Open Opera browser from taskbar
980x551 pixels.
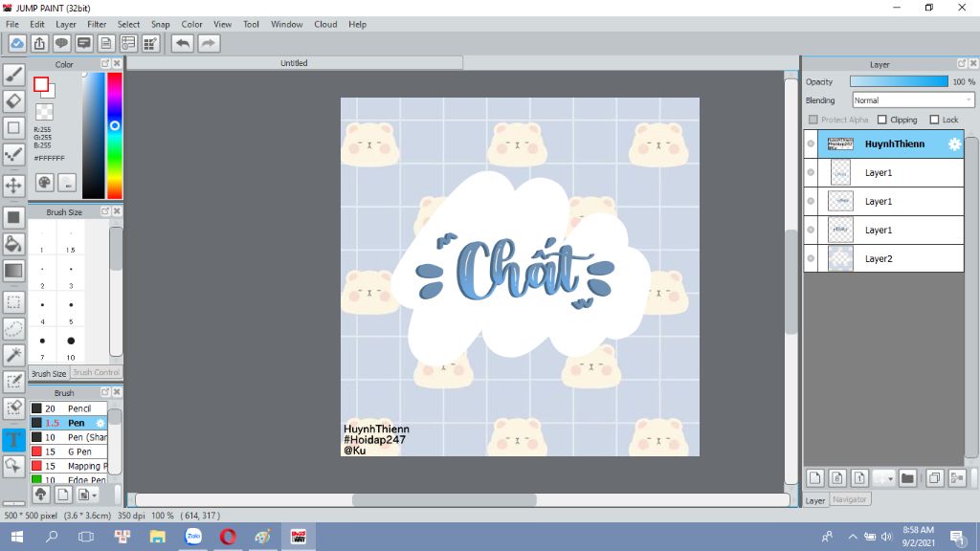coord(228,537)
